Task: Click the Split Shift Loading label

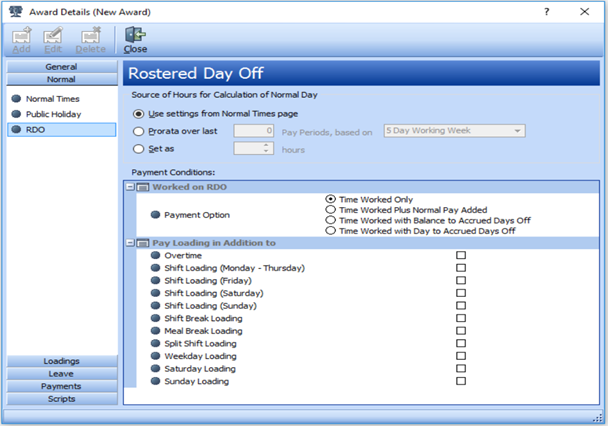Action: coord(200,343)
